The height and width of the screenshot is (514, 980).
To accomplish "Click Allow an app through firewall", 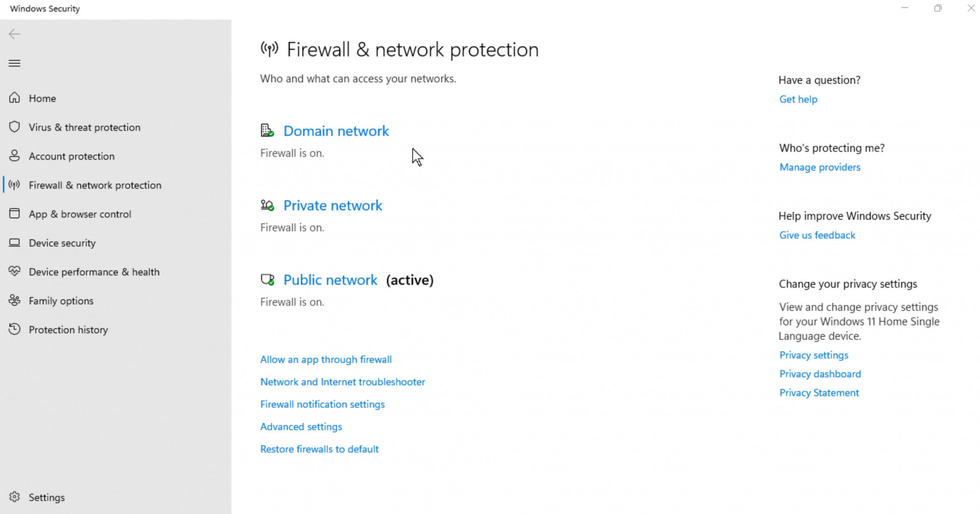I will [x=326, y=359].
